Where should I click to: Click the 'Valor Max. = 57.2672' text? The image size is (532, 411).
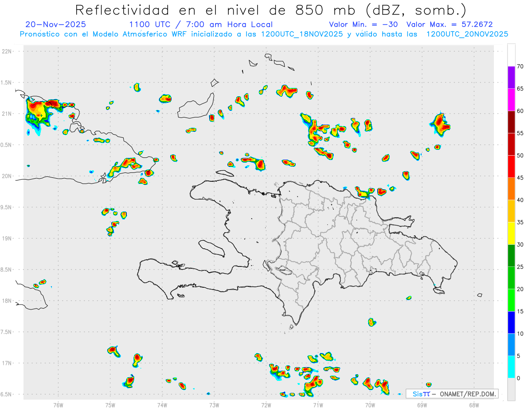(450, 24)
